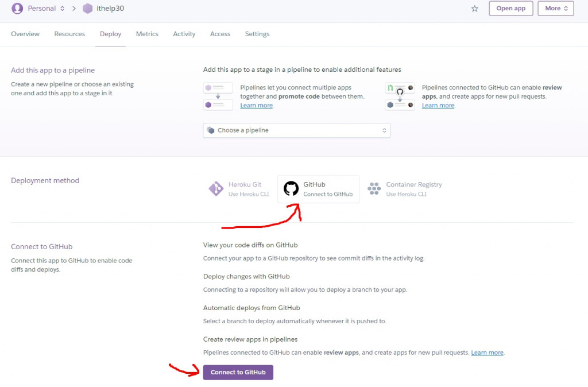
Task: Select the Container Registry hexagons icon
Action: (x=374, y=189)
